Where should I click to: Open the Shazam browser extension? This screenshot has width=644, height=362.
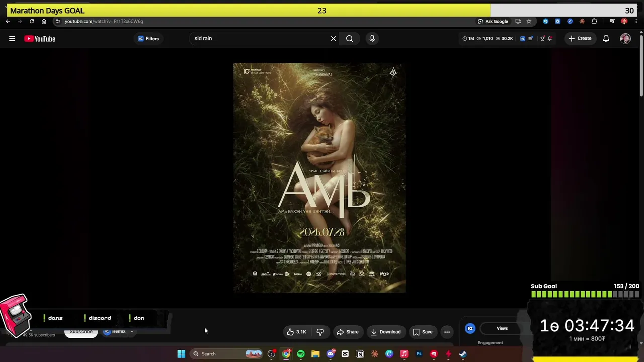click(x=546, y=21)
